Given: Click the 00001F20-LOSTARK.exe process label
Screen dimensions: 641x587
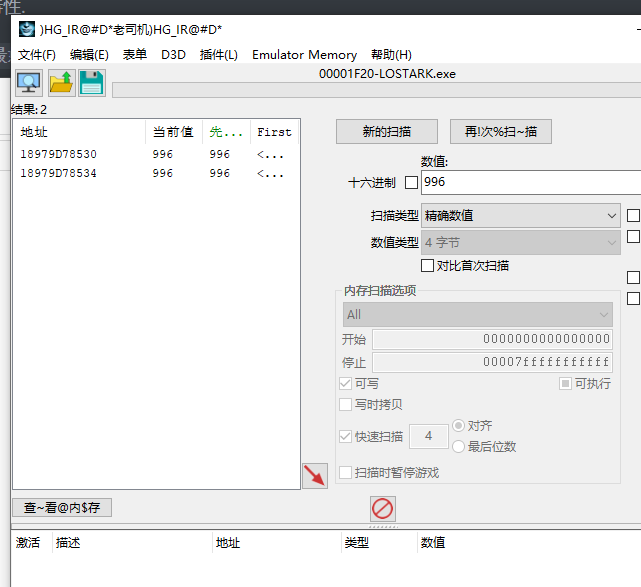Looking at the screenshot, I should [x=387, y=74].
